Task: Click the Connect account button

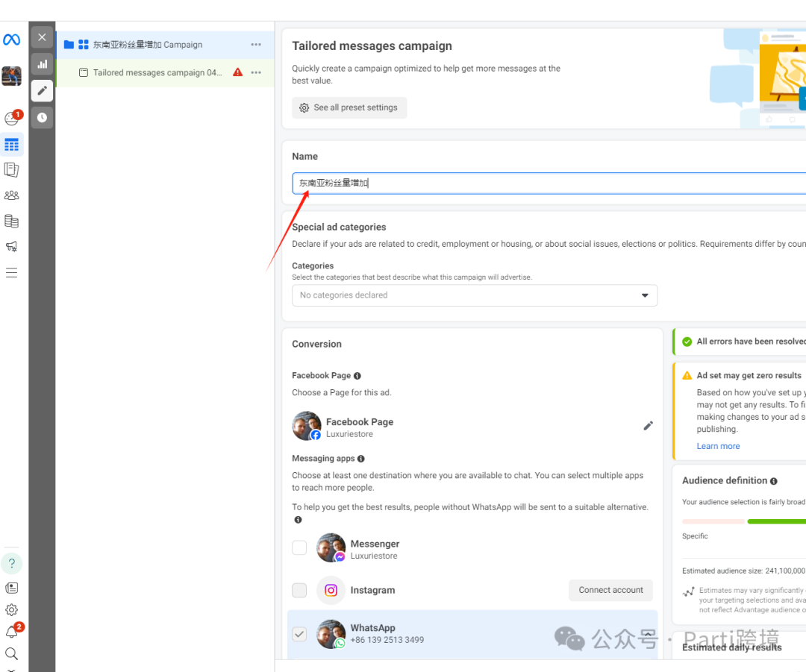Action: tap(610, 590)
